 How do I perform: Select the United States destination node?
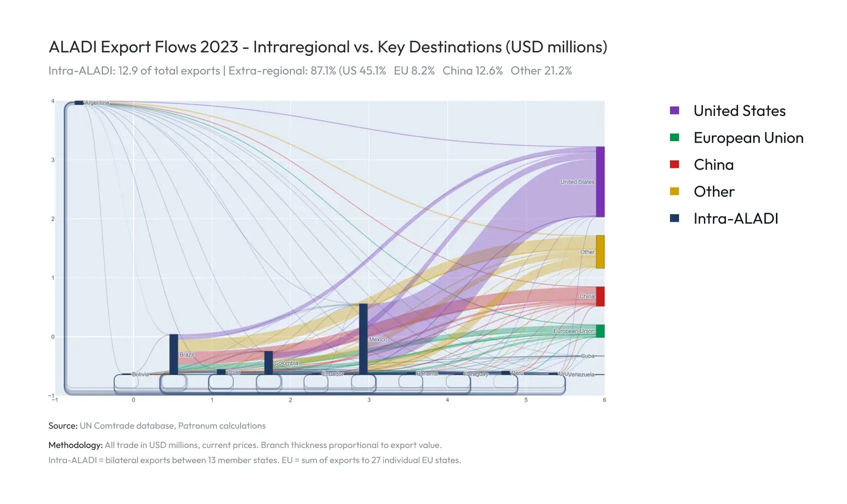[x=599, y=181]
